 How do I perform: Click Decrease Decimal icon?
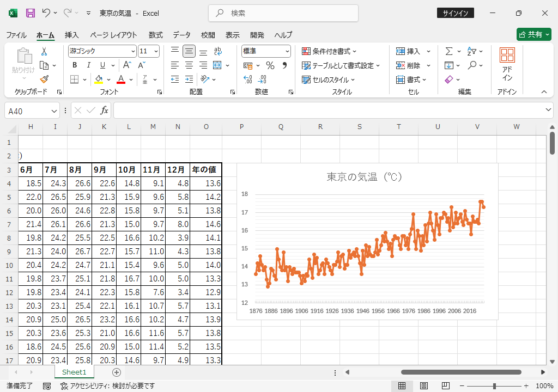pos(262,79)
